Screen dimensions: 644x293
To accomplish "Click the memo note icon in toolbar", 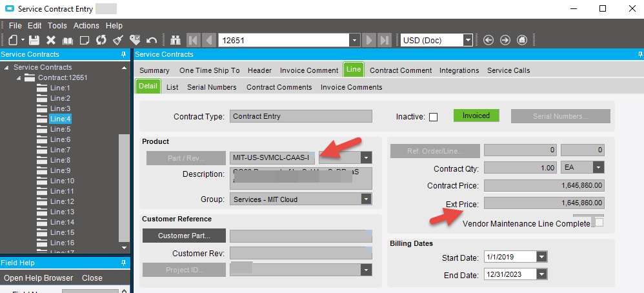I will pos(84,40).
